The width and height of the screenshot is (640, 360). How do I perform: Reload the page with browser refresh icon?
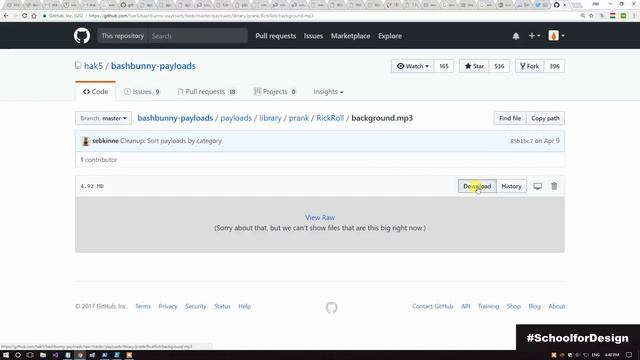click(24, 16)
